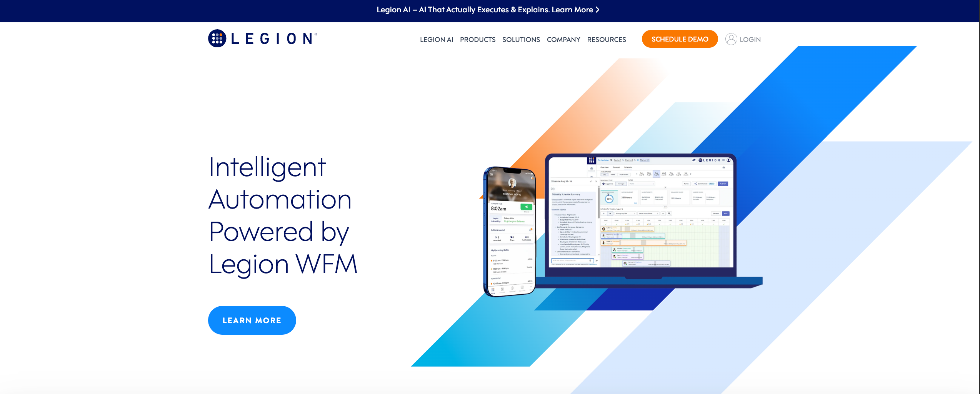Click the Schedule Demo button
Viewport: 980px width, 394px height.
point(680,39)
